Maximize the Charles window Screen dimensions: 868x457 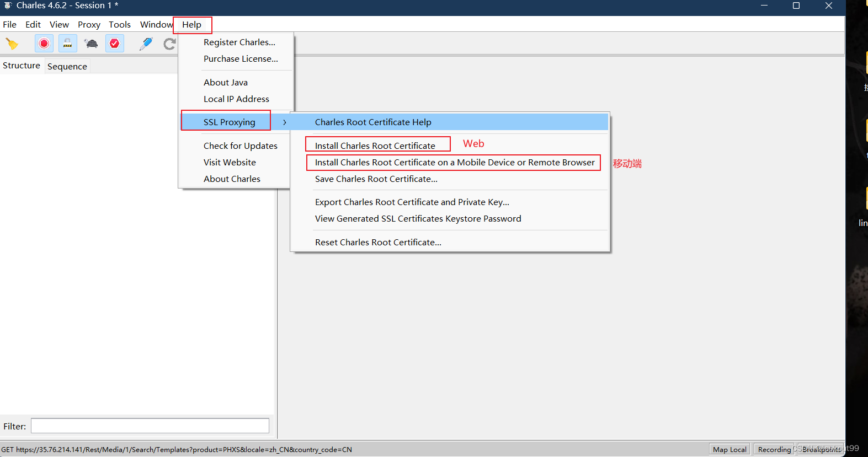(796, 6)
